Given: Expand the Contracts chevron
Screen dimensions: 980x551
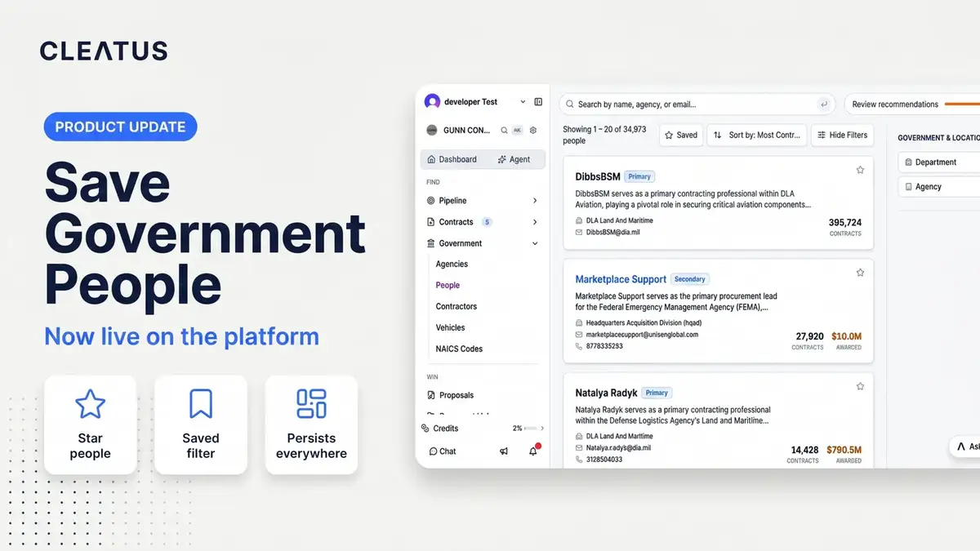Looking at the screenshot, I should click(535, 222).
